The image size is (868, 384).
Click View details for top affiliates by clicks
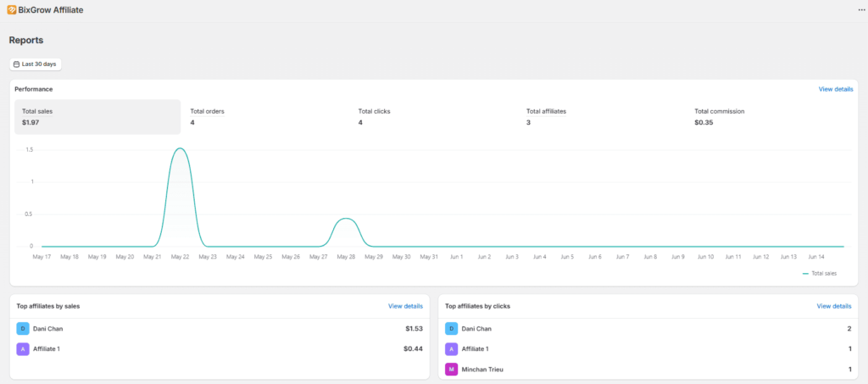click(834, 306)
